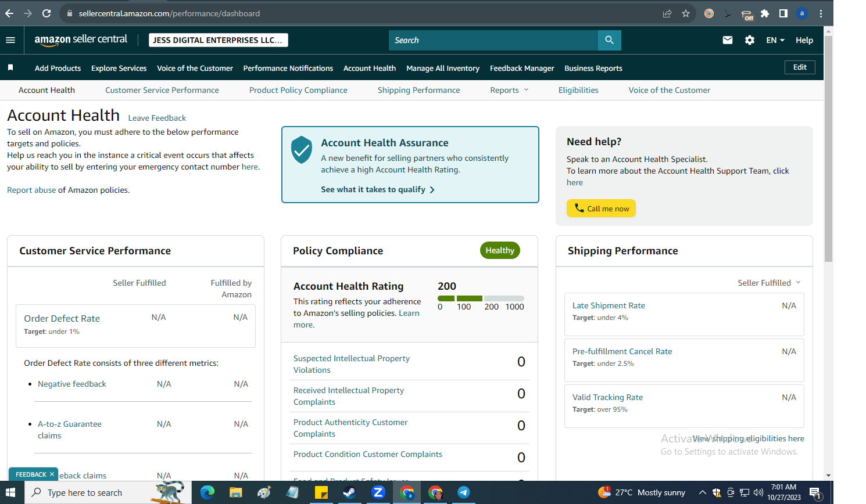Click the browser back arrow
The image size is (866, 504).
point(9,13)
